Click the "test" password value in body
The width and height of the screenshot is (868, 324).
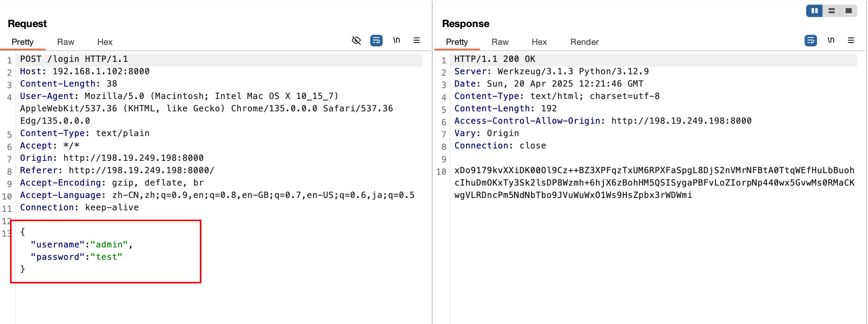click(106, 257)
